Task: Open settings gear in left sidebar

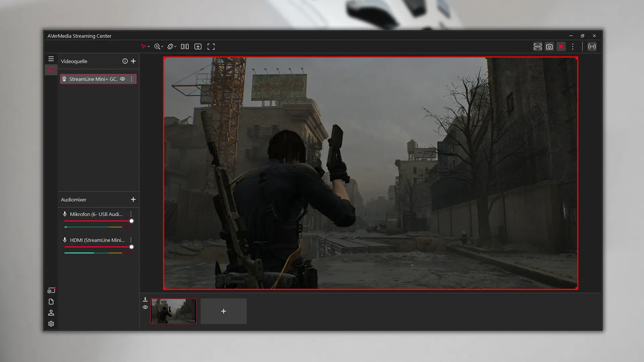Action: coord(51,324)
